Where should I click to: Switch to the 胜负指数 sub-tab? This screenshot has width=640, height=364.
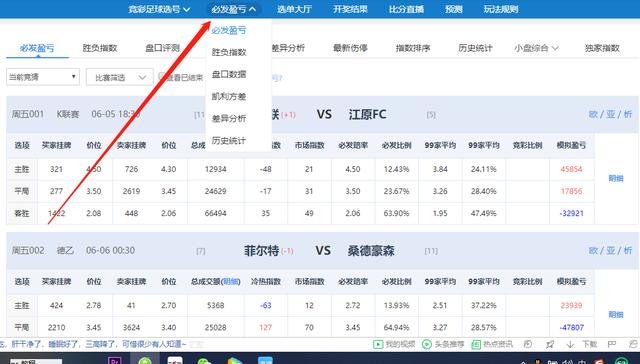100,48
